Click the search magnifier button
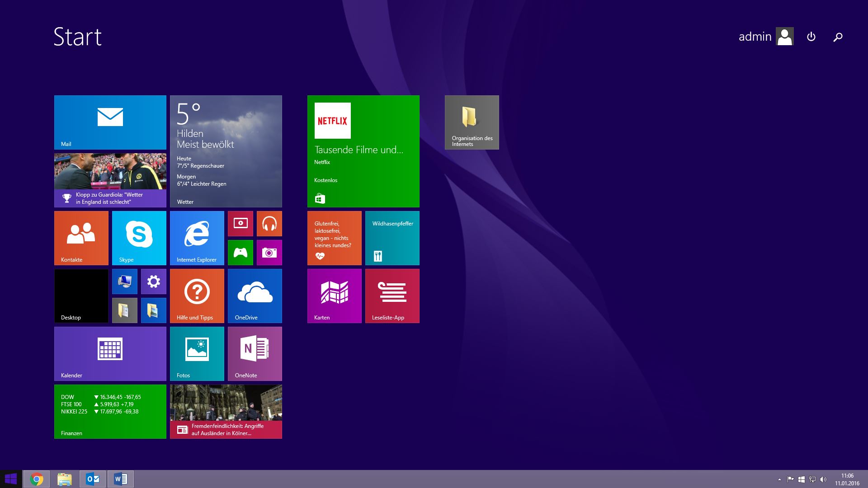 (x=838, y=37)
